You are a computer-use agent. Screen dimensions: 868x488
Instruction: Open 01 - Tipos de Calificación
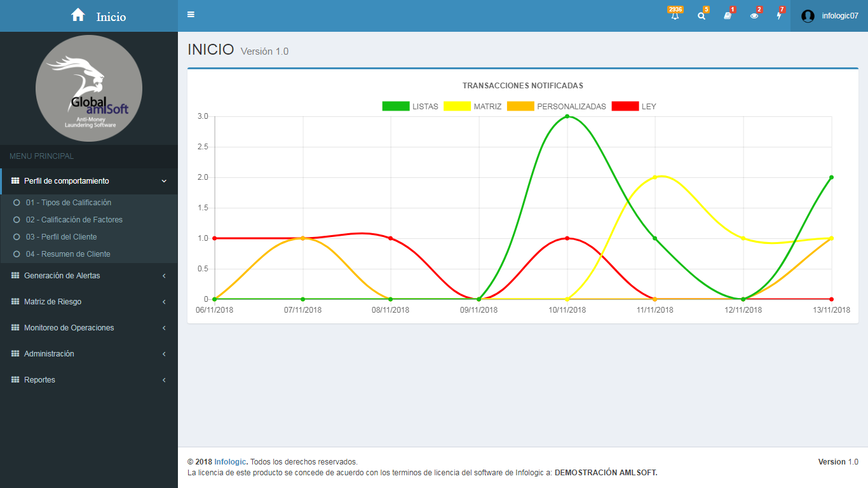pos(68,203)
